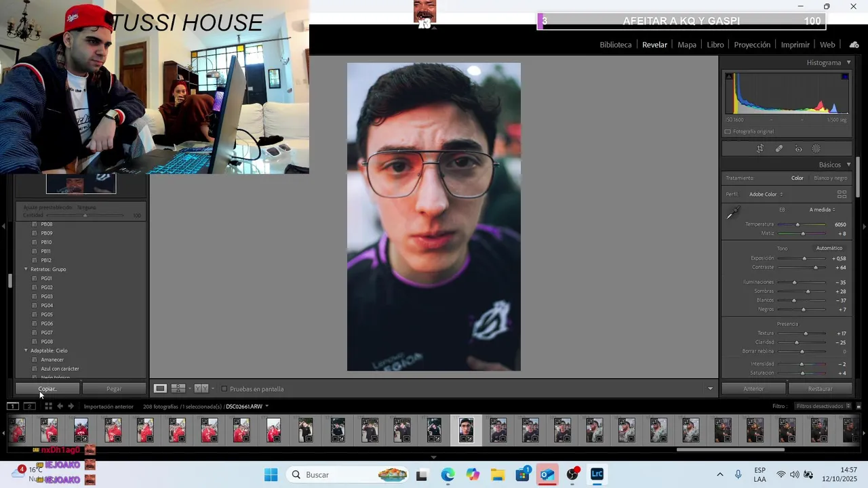Open File Explorer from taskbar
The width and height of the screenshot is (868, 488).
498,474
